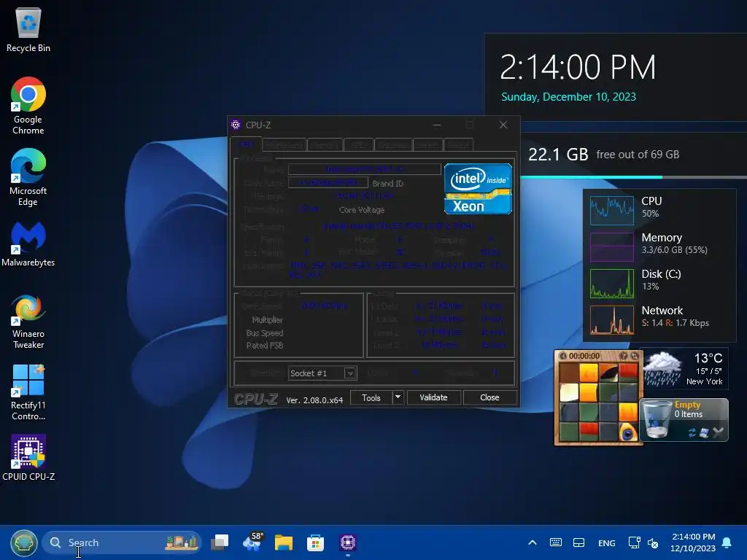Click the Network activity graph
Viewport: 747px width, 560px height.
click(612, 320)
